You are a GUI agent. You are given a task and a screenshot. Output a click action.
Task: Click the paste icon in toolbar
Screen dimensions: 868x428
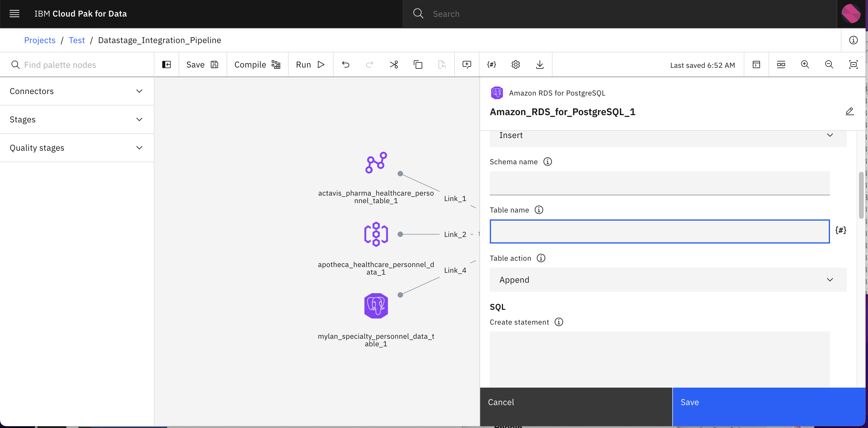pyautogui.click(x=442, y=65)
